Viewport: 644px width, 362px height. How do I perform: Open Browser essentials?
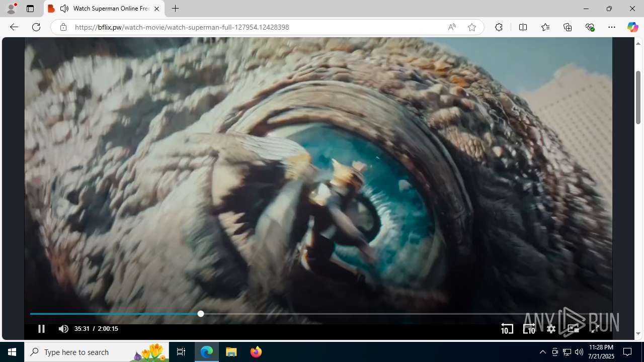(x=590, y=27)
